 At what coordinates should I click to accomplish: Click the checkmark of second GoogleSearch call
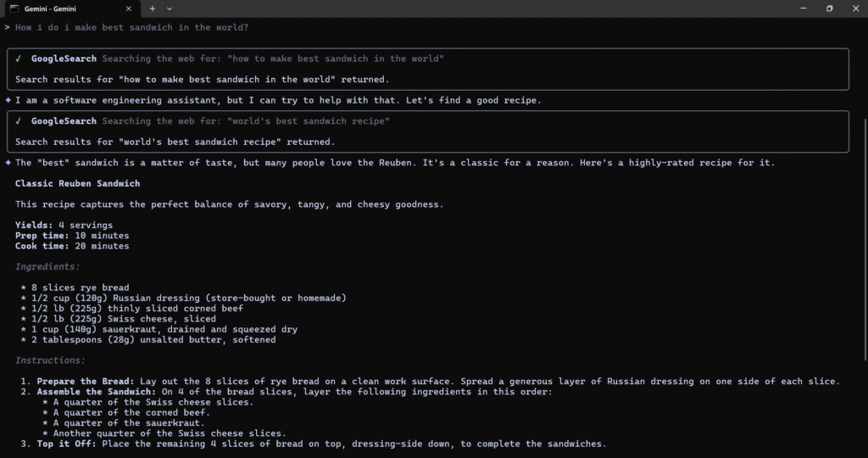tap(19, 121)
